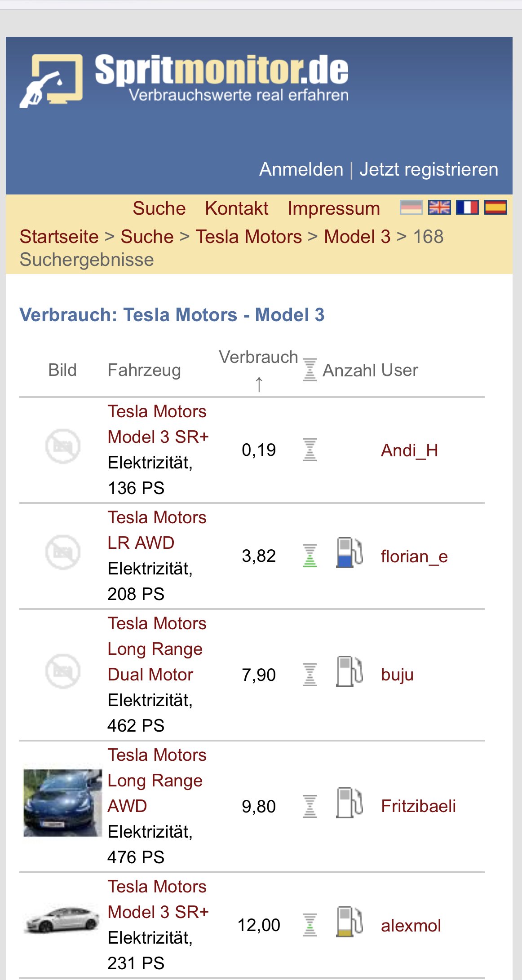Click Jetzt registrieren link
Image resolution: width=522 pixels, height=980 pixels.
click(x=429, y=169)
